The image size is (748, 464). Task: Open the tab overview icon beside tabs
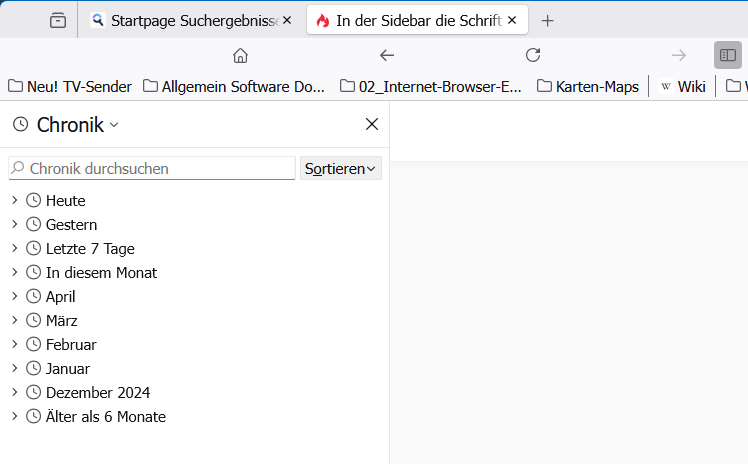point(58,20)
